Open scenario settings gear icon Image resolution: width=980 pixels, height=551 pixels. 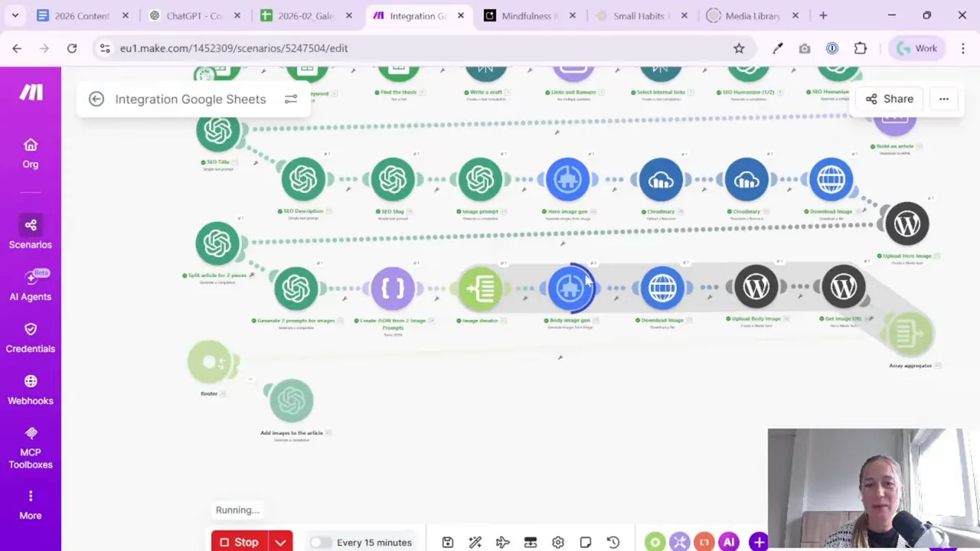tap(558, 543)
